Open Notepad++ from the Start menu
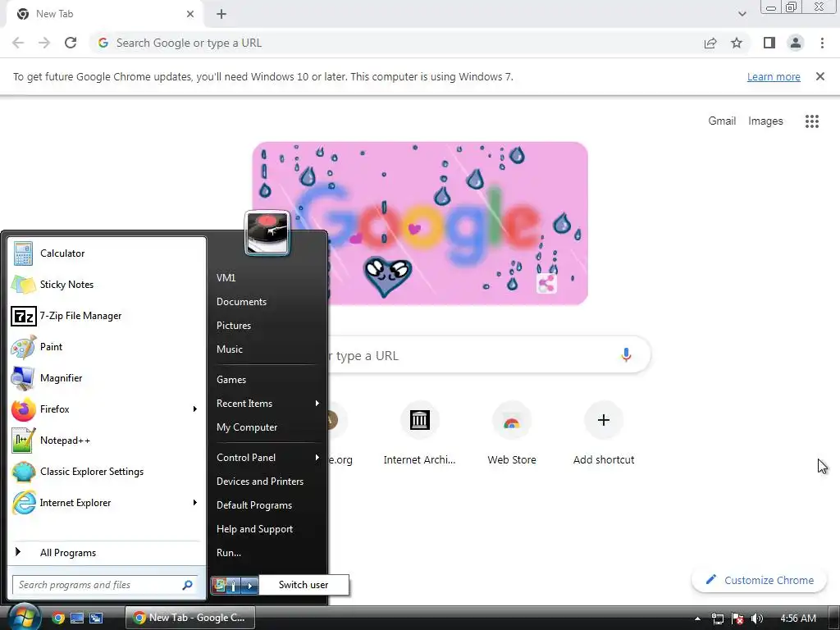840x630 pixels. (x=107, y=441)
